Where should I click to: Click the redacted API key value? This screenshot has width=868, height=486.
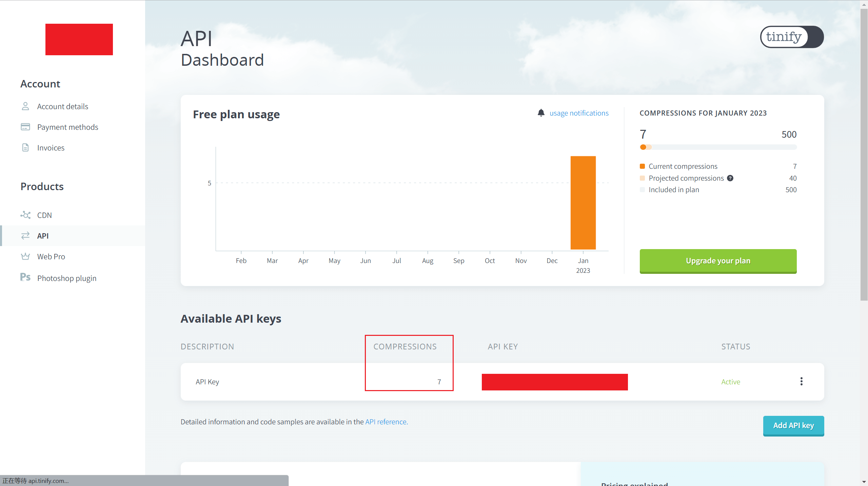[555, 382]
